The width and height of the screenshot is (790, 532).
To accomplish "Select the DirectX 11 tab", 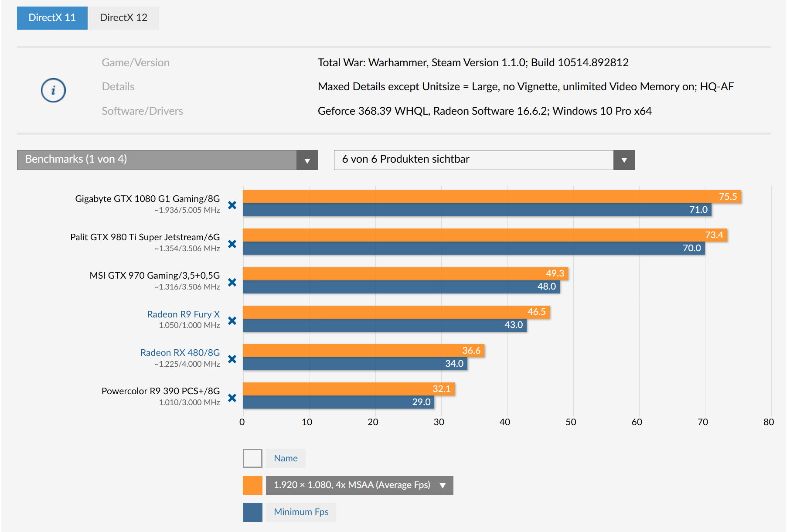I will [x=52, y=18].
